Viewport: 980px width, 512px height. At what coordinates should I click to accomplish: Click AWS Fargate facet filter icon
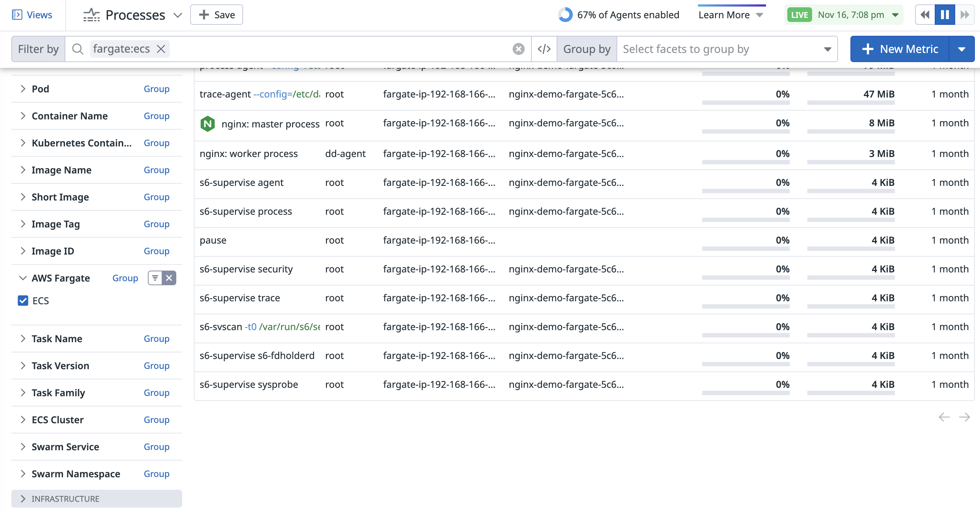pos(155,278)
